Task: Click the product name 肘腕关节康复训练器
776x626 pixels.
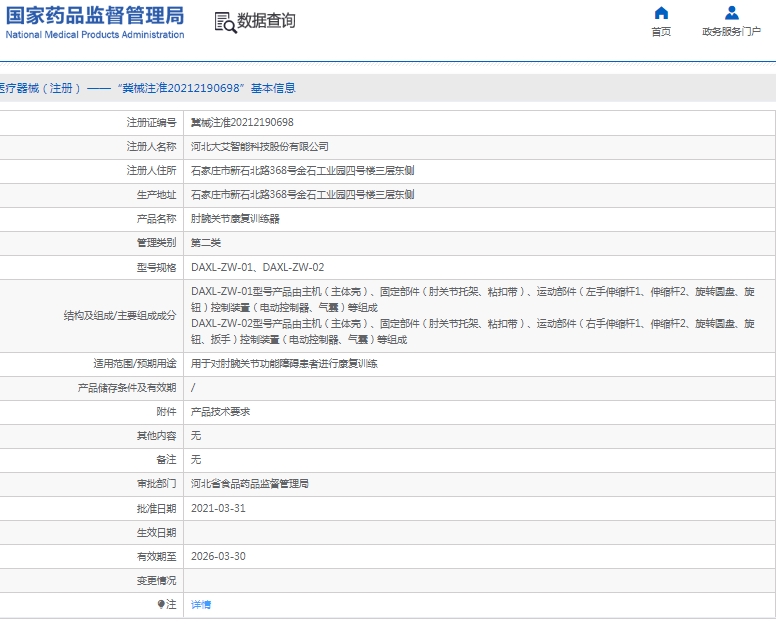Action: tap(236, 219)
